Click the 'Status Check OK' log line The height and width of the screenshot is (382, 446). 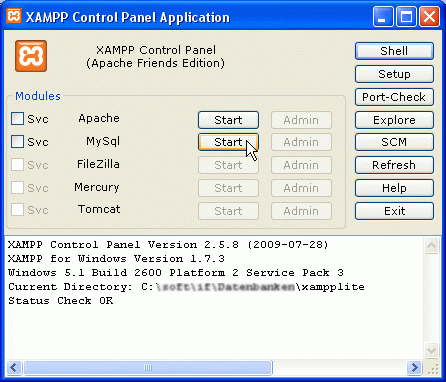pos(61,301)
